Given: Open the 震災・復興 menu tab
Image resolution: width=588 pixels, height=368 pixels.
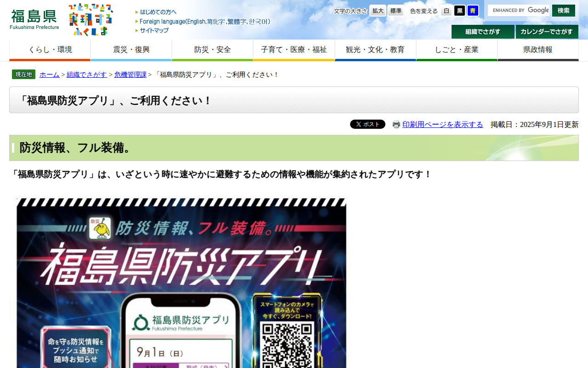Looking at the screenshot, I should pos(131,50).
